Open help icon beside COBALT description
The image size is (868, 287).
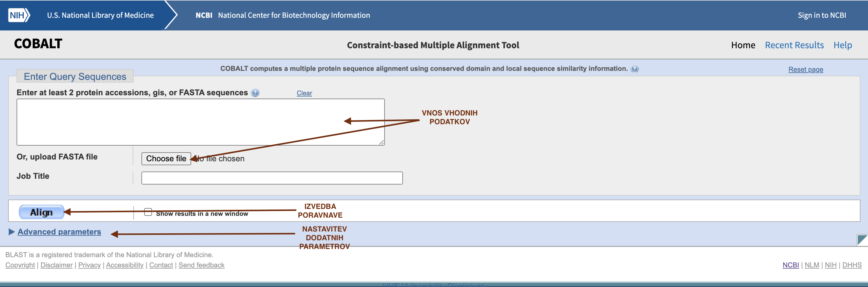(635, 69)
